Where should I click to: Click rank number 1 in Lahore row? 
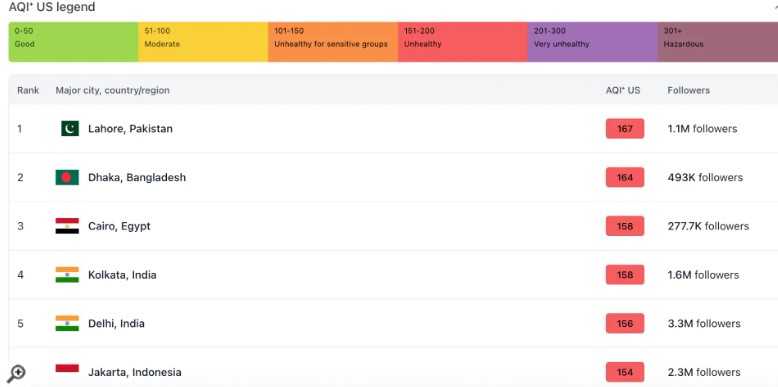coord(20,129)
